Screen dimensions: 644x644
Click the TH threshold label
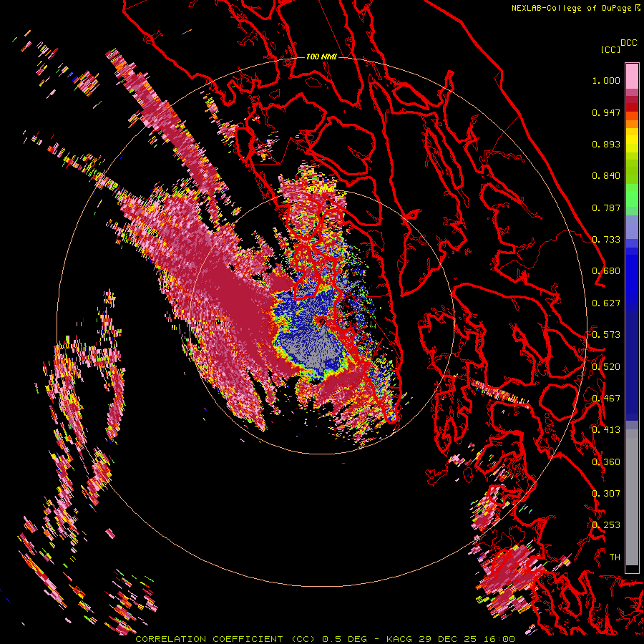click(x=615, y=557)
